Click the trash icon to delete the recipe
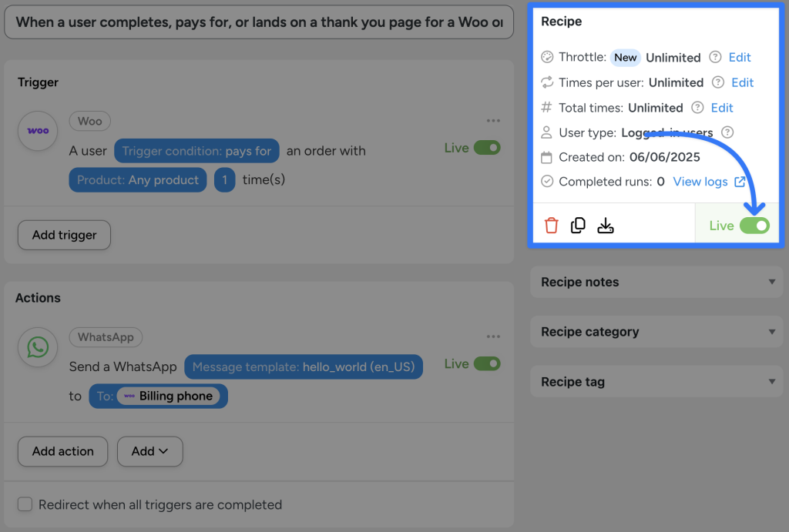This screenshot has height=532, width=789. coord(552,225)
